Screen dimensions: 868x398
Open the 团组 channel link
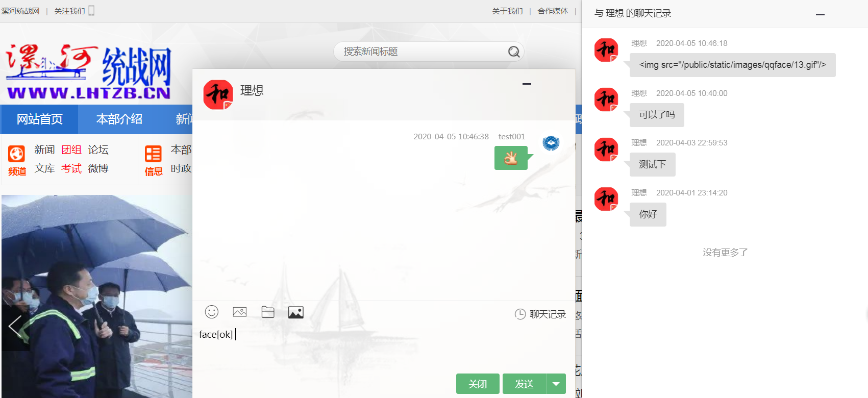click(71, 150)
